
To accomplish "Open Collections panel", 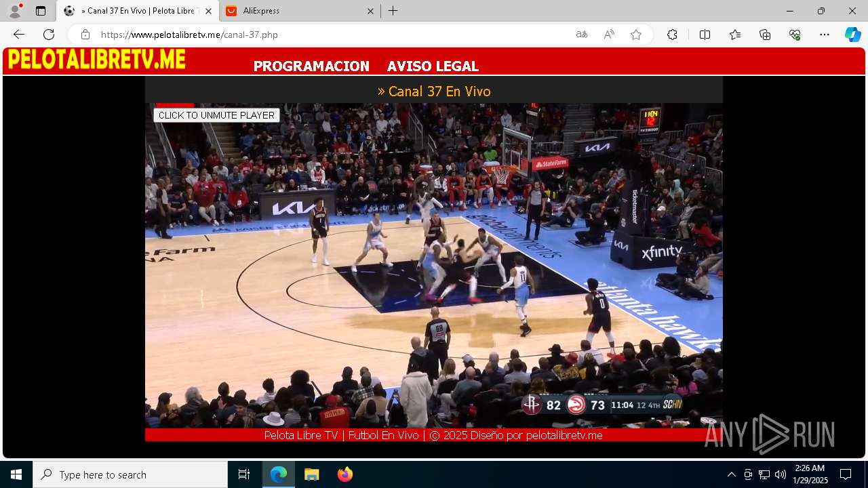I will tap(765, 35).
